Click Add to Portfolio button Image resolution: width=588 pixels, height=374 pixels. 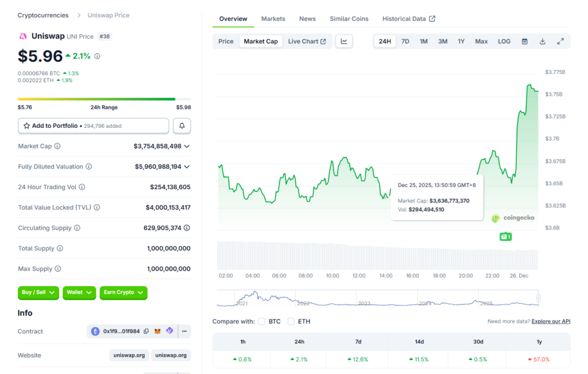tap(94, 126)
